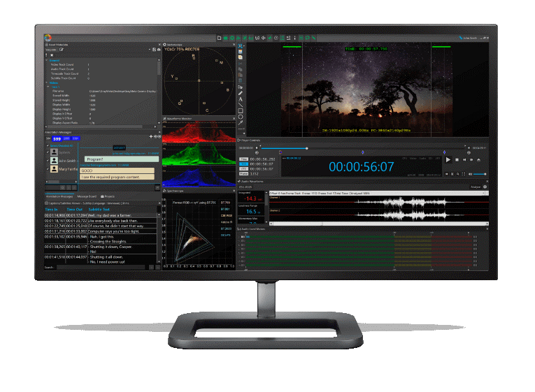Click the middle blue marker on timeline

point(362,152)
